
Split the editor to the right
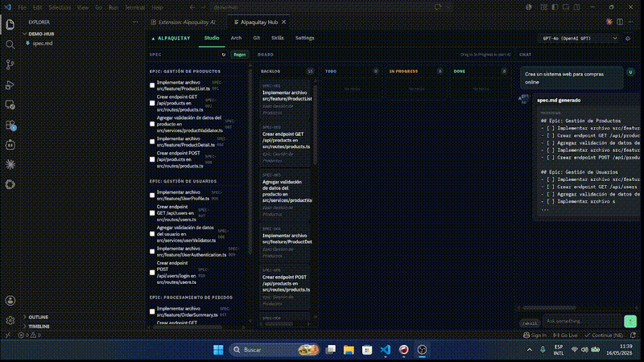pos(620,22)
